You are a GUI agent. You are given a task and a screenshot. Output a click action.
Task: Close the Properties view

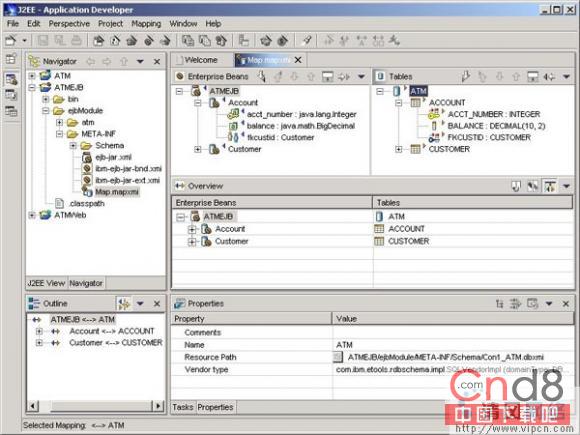click(x=566, y=304)
